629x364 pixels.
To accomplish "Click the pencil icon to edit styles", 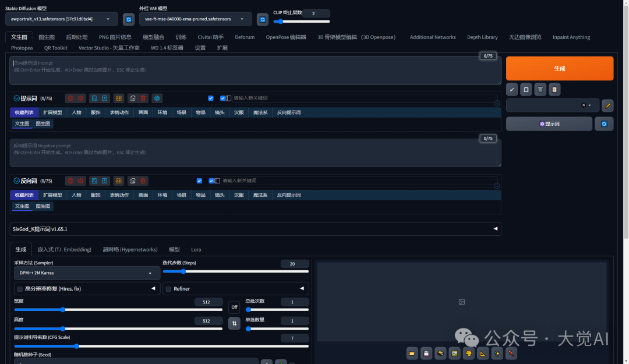I will click(x=607, y=105).
